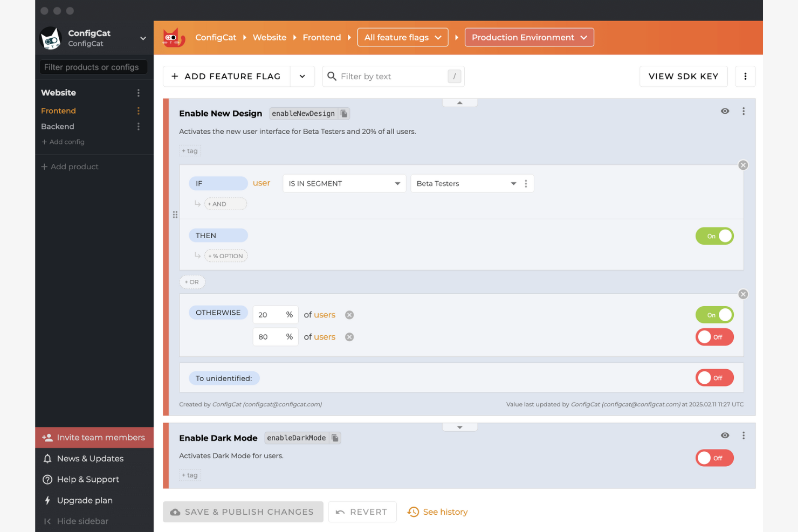Click Save & Publish Changes
Screen dimensions: 798x532
[x=243, y=512]
